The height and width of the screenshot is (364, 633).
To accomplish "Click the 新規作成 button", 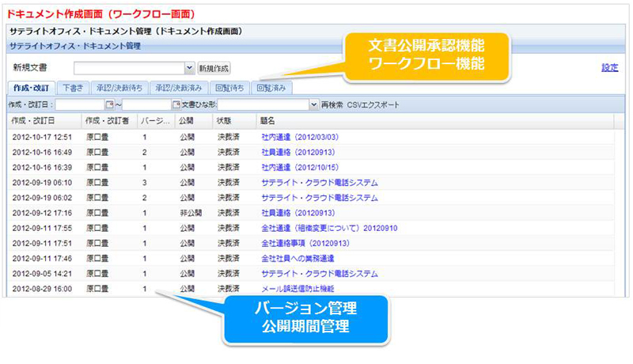I will [x=214, y=69].
